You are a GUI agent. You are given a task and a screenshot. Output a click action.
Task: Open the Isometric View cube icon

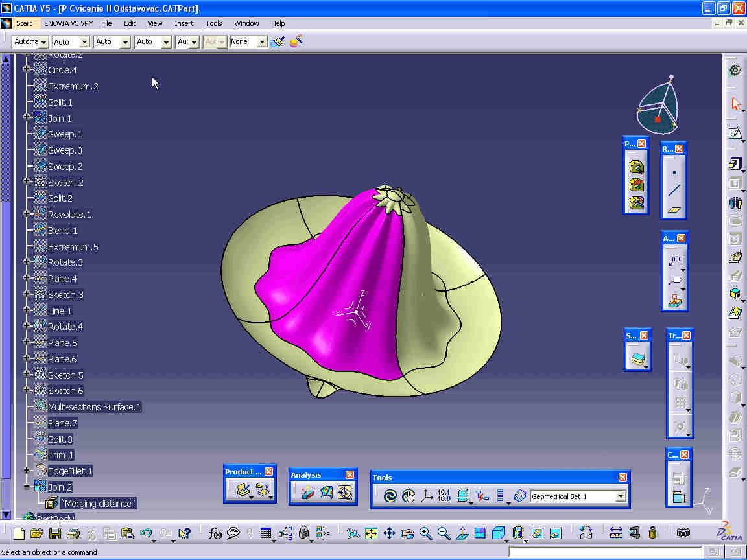coord(498,533)
